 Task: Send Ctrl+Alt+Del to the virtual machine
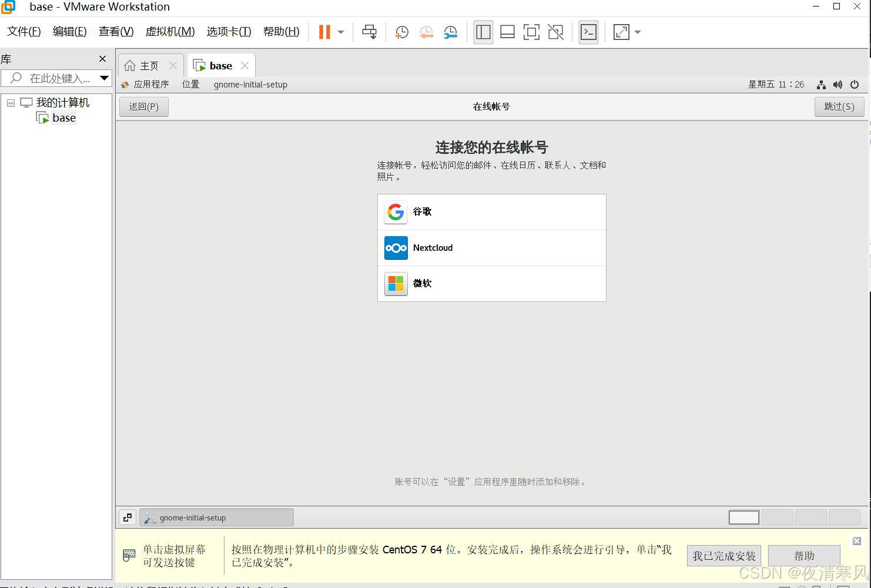369,32
